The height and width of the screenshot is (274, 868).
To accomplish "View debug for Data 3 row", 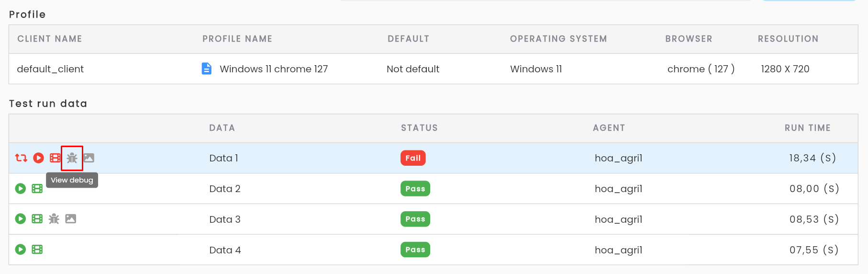I will coord(54,219).
